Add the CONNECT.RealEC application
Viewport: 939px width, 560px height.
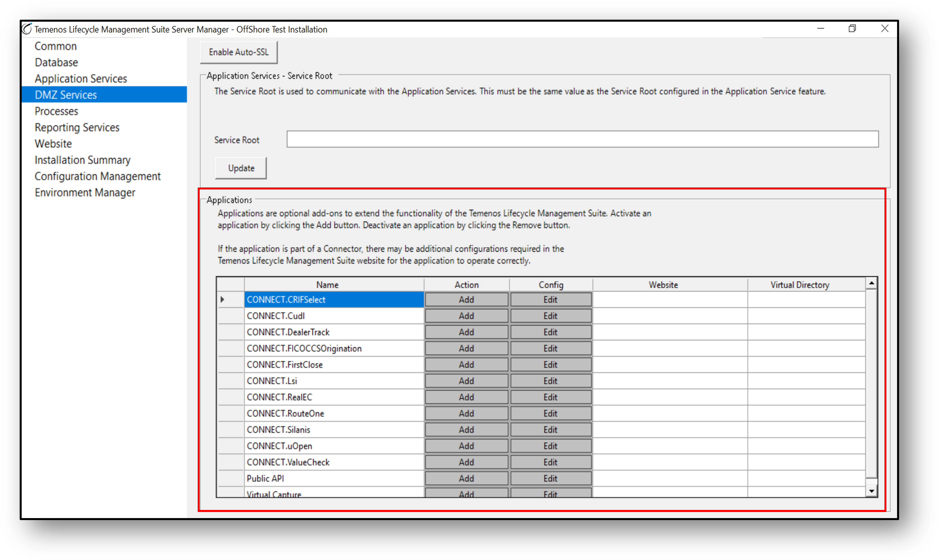click(x=467, y=397)
